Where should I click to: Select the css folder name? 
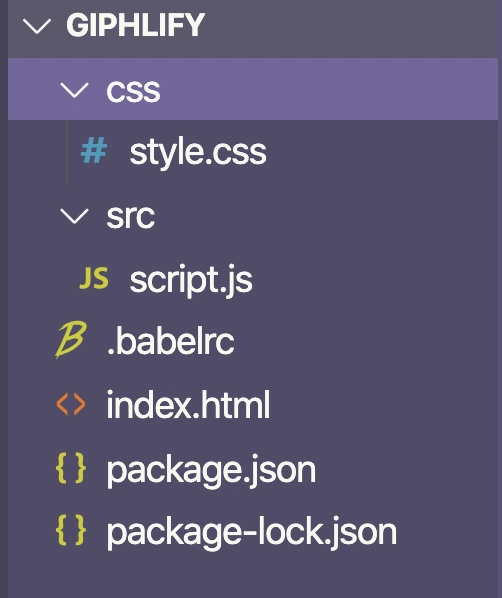click(133, 91)
